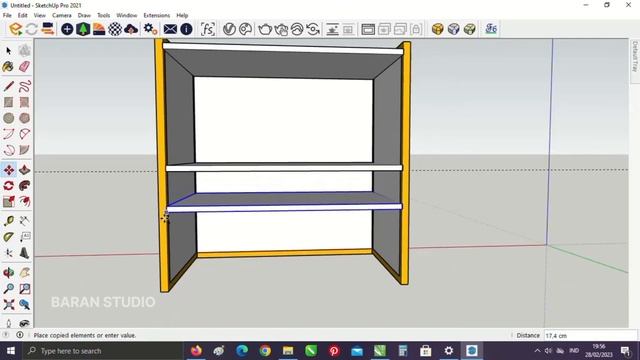Select the Pie arc tool
Image resolution: width=640 pixels, height=360 pixels.
tap(24, 150)
